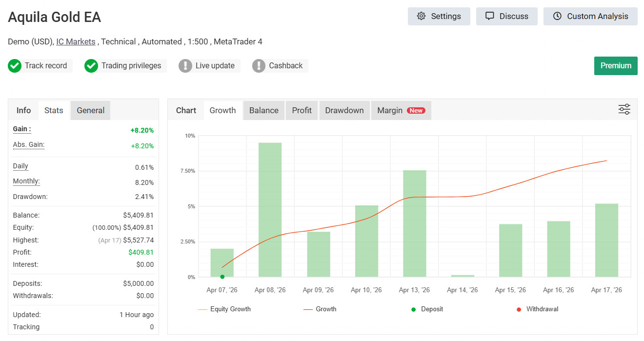
Task: Click the Track record green checkmark icon
Action: [15, 66]
